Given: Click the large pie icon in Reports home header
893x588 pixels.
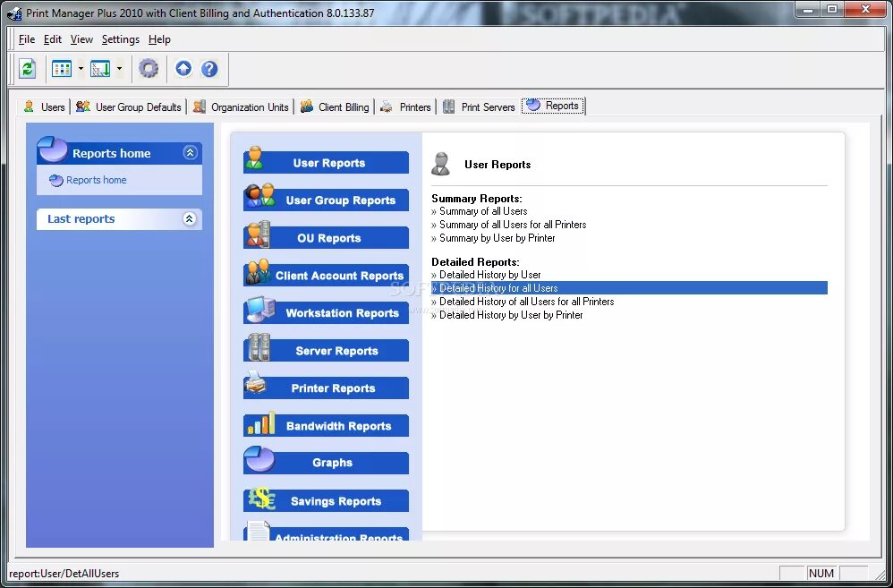Looking at the screenshot, I should pyautogui.click(x=53, y=149).
